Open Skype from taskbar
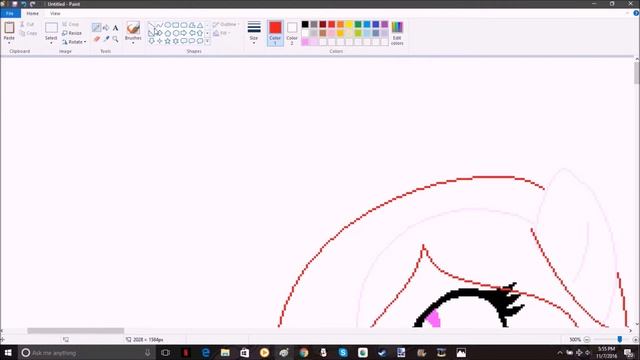 343,353
